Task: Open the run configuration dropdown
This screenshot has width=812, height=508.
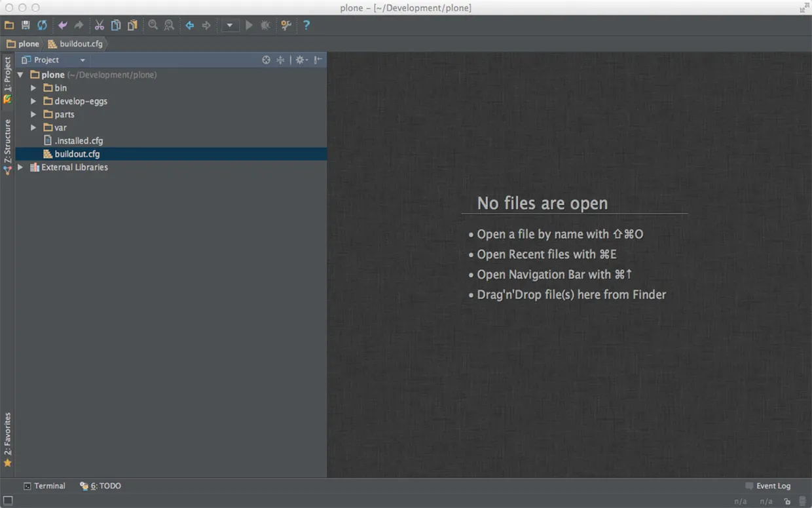Action: pyautogui.click(x=230, y=25)
